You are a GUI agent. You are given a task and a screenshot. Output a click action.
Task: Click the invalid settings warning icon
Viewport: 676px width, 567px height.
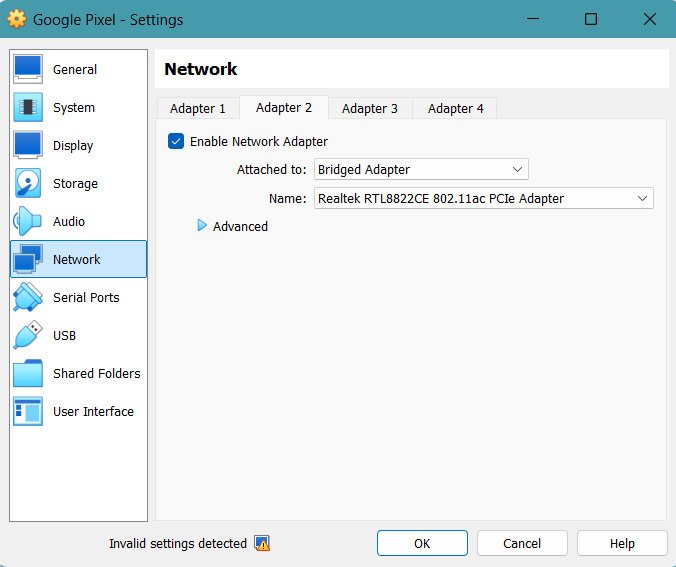tap(262, 543)
